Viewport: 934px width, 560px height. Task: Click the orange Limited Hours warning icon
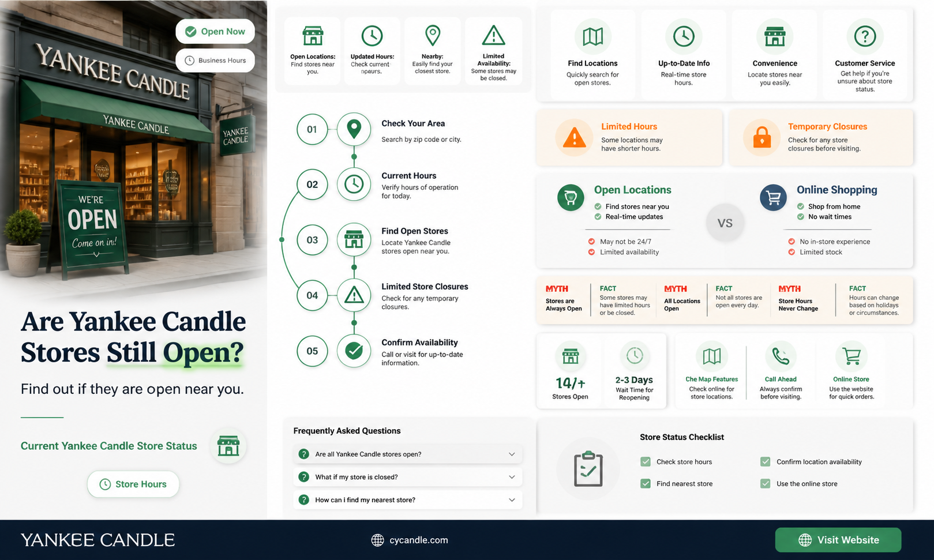pyautogui.click(x=574, y=137)
